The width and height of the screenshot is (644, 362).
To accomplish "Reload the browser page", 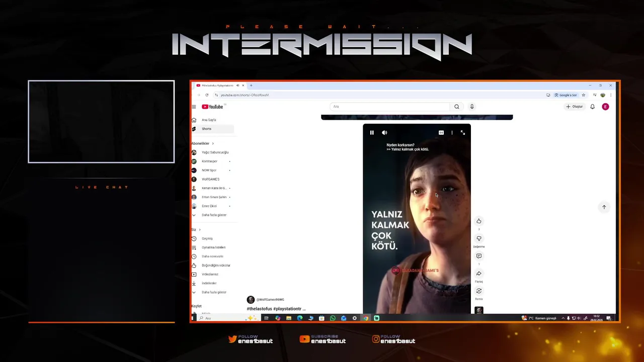I will pyautogui.click(x=207, y=95).
